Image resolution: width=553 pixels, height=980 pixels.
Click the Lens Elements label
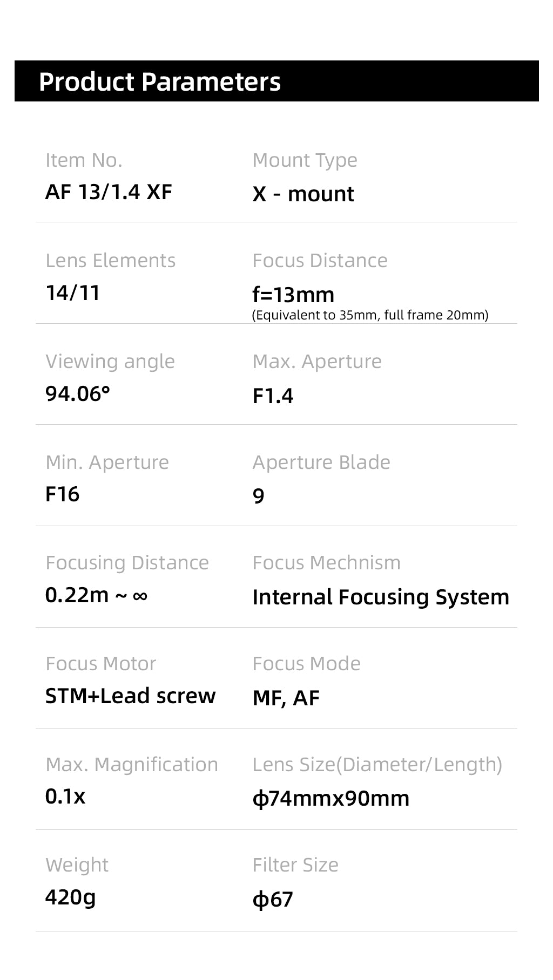point(110,261)
